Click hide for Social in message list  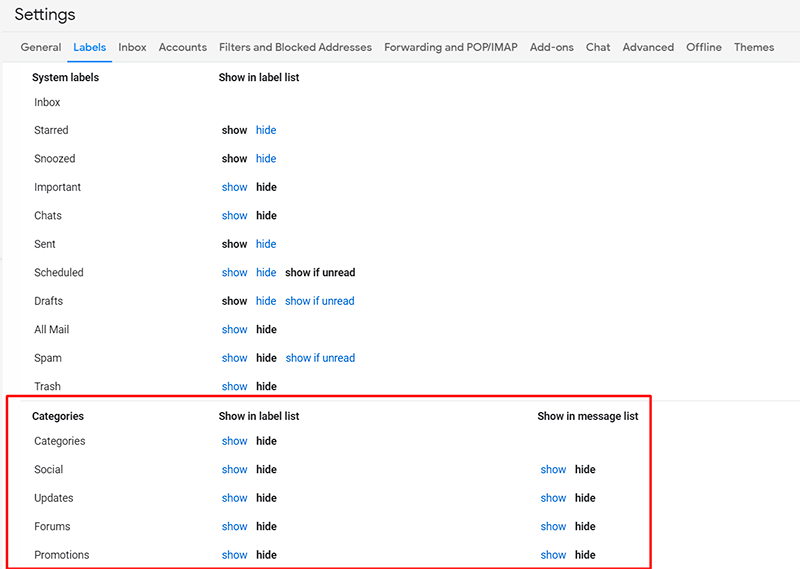point(585,469)
